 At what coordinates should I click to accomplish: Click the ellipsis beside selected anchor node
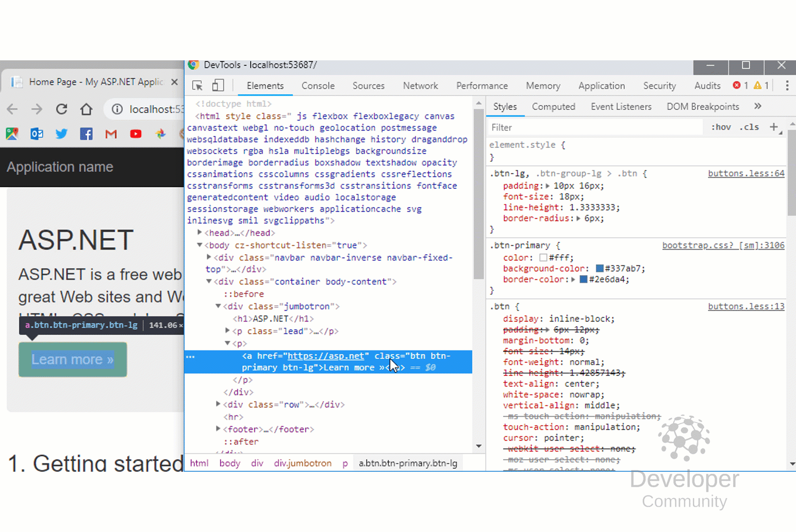tap(190, 356)
